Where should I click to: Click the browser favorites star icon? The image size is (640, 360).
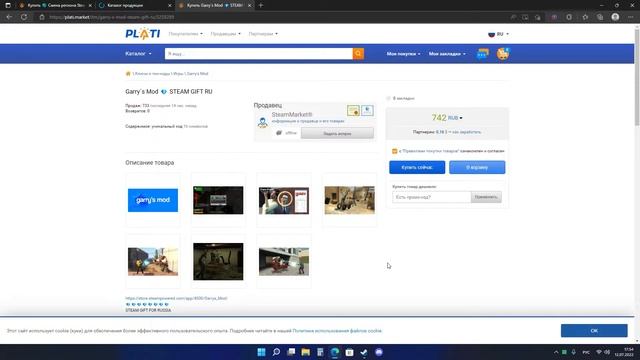[x=585, y=17]
